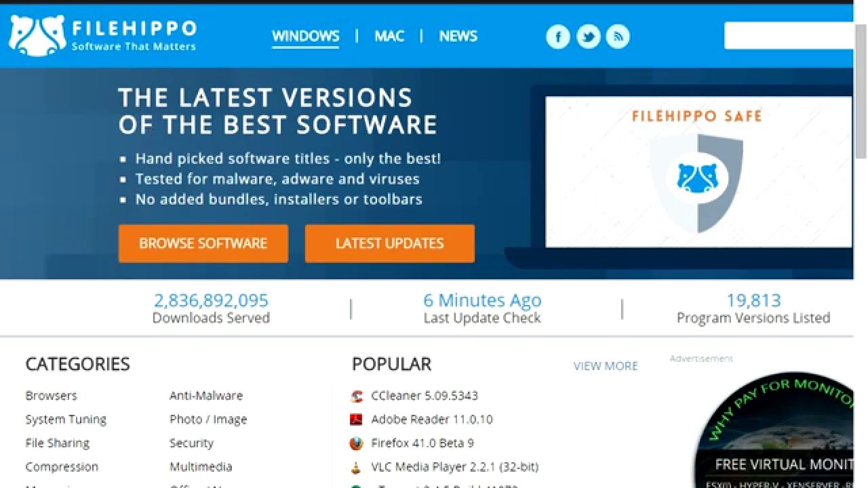Open the File Sharing category
Viewport: 868px width, 488px height.
[x=58, y=443]
